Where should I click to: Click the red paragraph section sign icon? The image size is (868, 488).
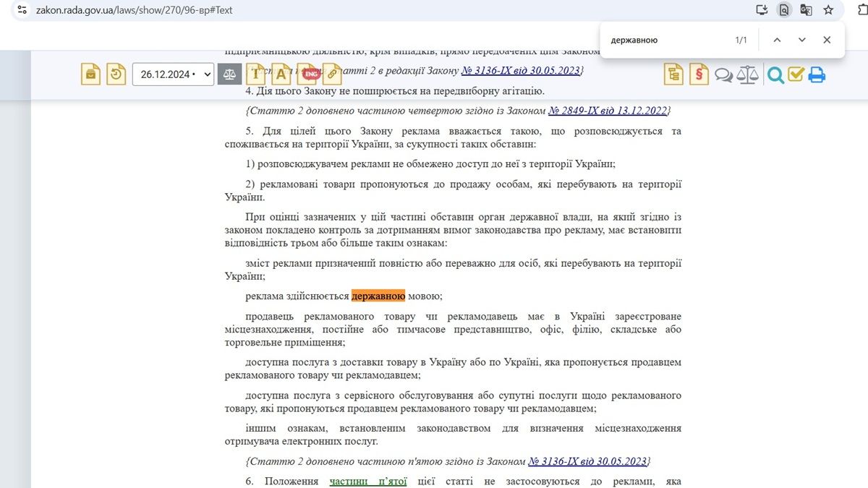pos(699,74)
